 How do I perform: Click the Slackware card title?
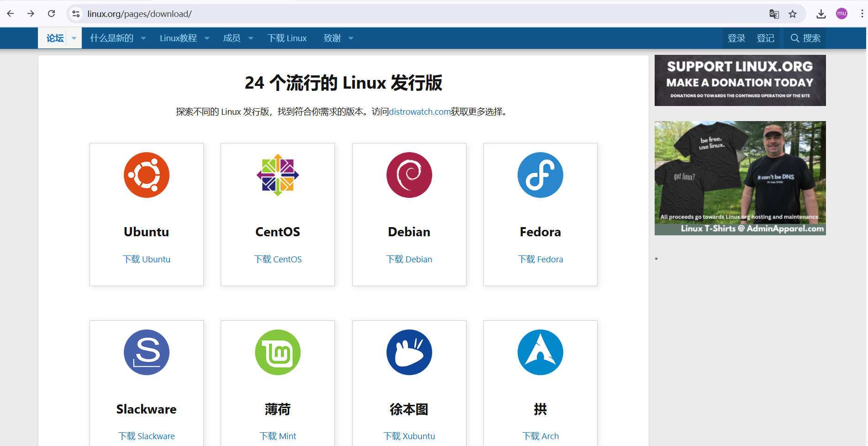147,409
